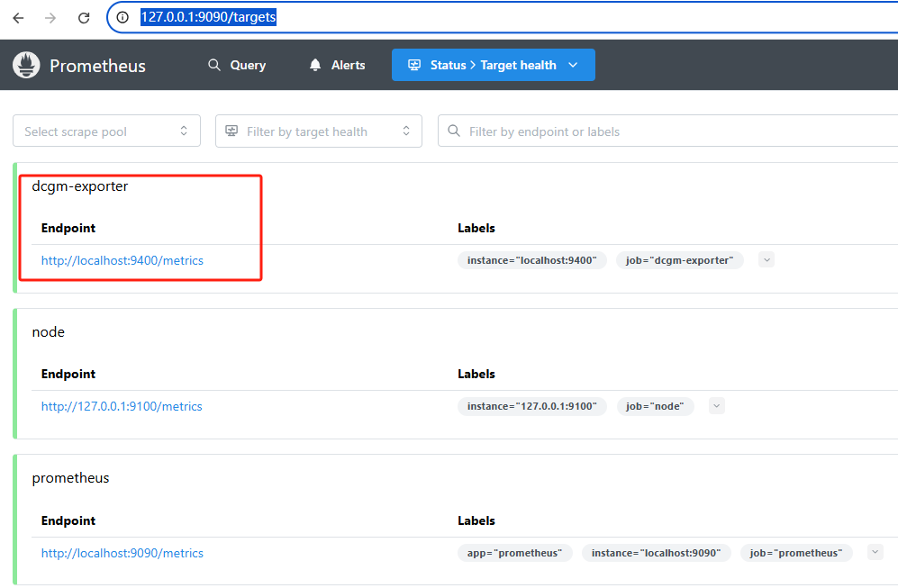Click the monitor icon in the target health filter
Viewport: 898px width, 588px height.
click(x=231, y=131)
